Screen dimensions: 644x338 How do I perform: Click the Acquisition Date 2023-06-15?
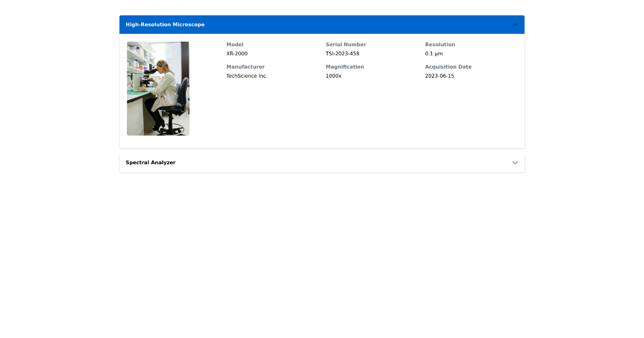[440, 76]
